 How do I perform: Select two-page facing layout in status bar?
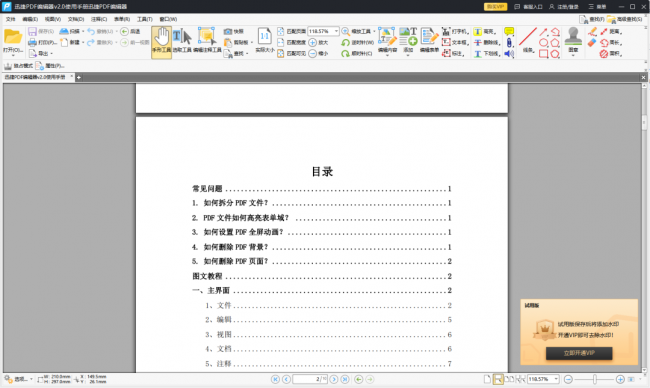509,379
